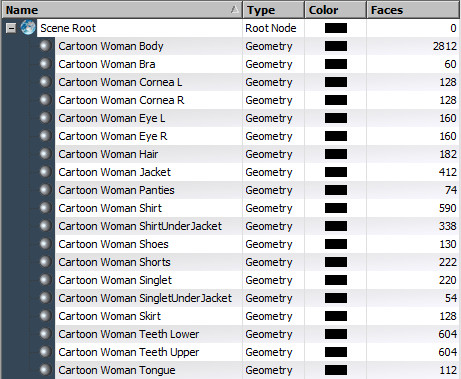Click the sphere icon beside Cartoon Woman SingletUnderJacket
The width and height of the screenshot is (461, 379).
click(x=45, y=298)
